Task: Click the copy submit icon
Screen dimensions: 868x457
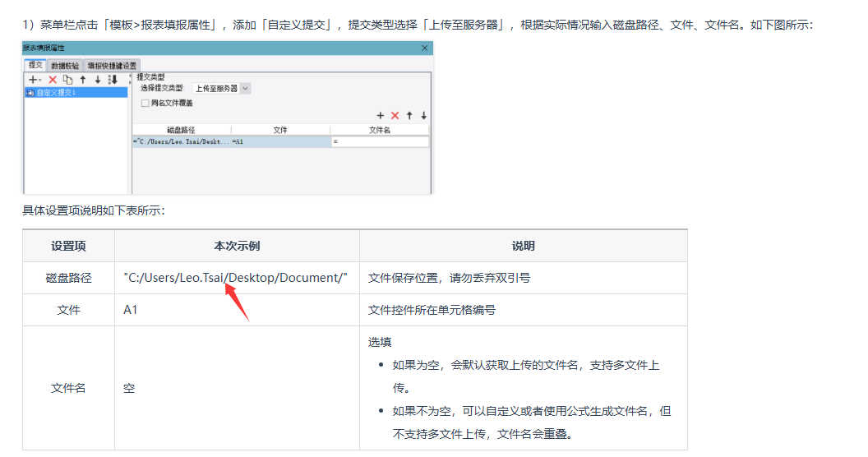Action: click(67, 80)
